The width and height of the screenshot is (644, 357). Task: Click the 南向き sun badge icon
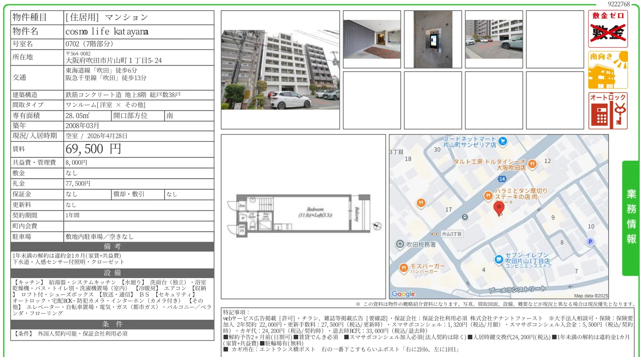(608, 70)
